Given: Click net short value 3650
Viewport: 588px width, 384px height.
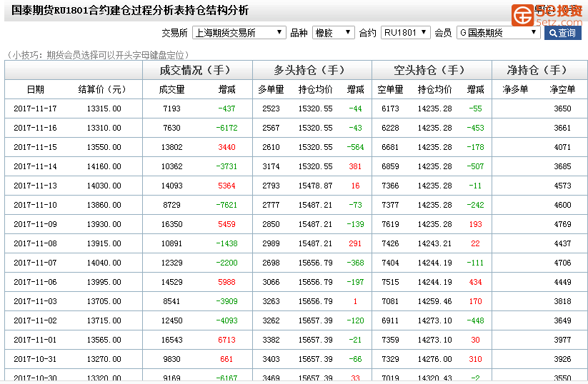Looking at the screenshot, I should (562, 108).
